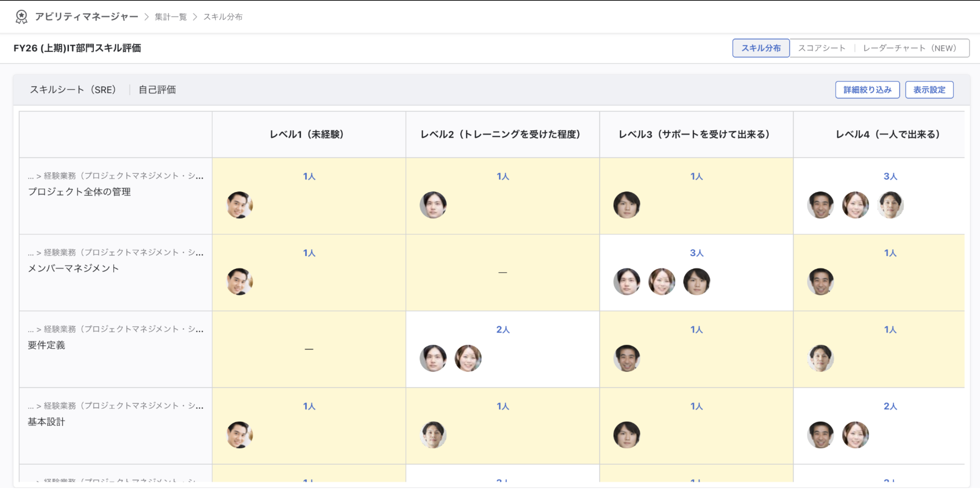Click the アビリティマネージャー breadcrumb title
The width and height of the screenshot is (980, 491).
tap(87, 17)
